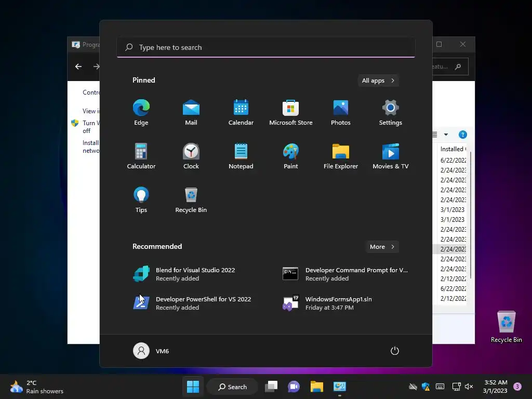Open Chat app on taskbar

click(x=294, y=387)
